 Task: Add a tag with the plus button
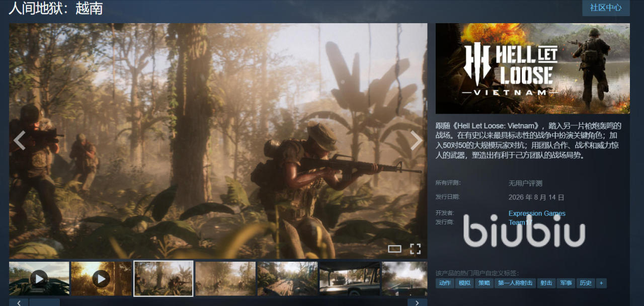click(601, 283)
